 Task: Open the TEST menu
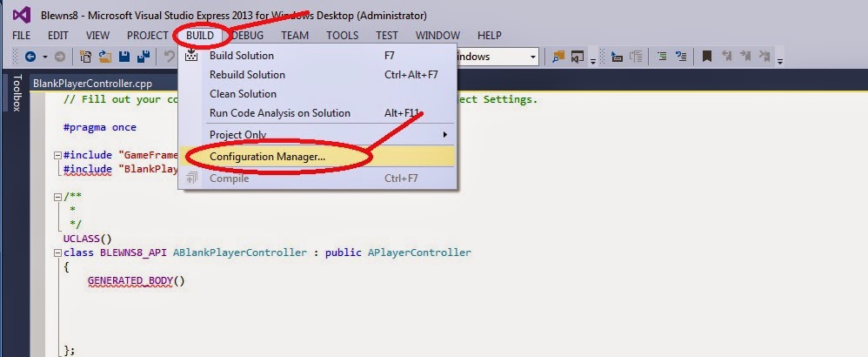click(387, 36)
